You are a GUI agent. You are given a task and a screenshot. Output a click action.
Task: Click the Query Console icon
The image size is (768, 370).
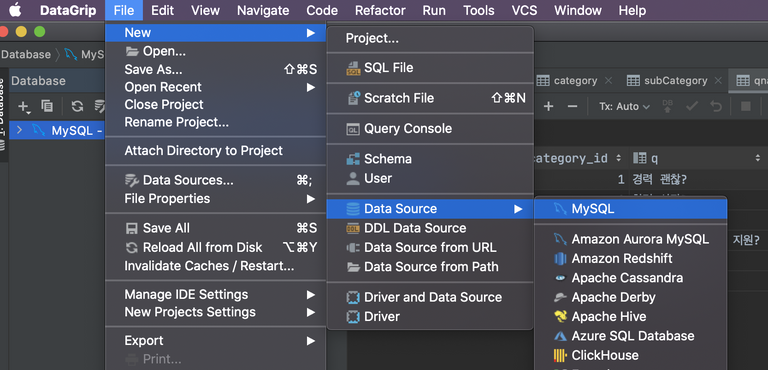coord(353,129)
